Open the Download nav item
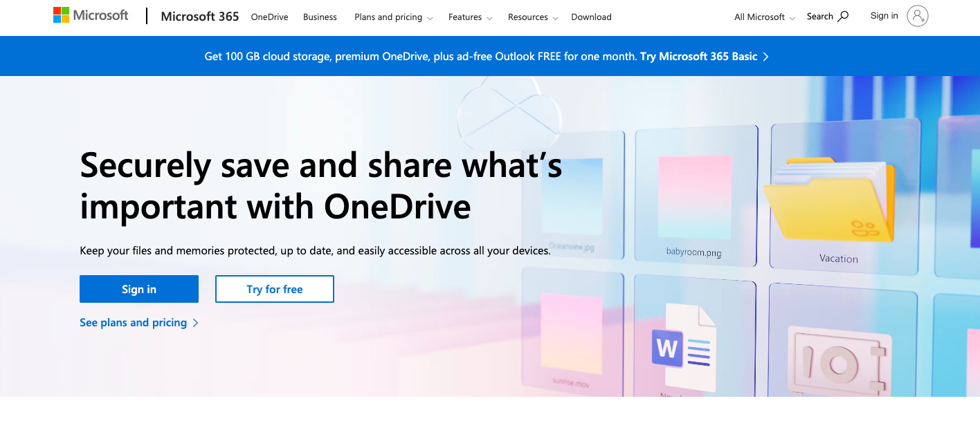 tap(591, 17)
